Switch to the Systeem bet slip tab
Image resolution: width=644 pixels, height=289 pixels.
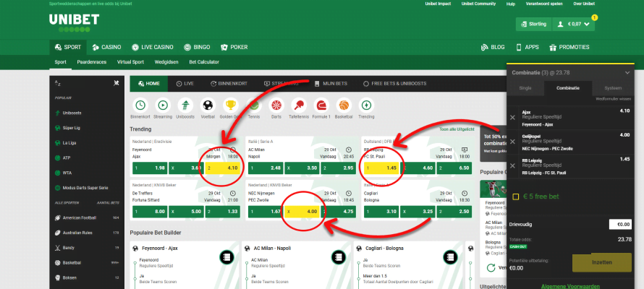click(613, 88)
